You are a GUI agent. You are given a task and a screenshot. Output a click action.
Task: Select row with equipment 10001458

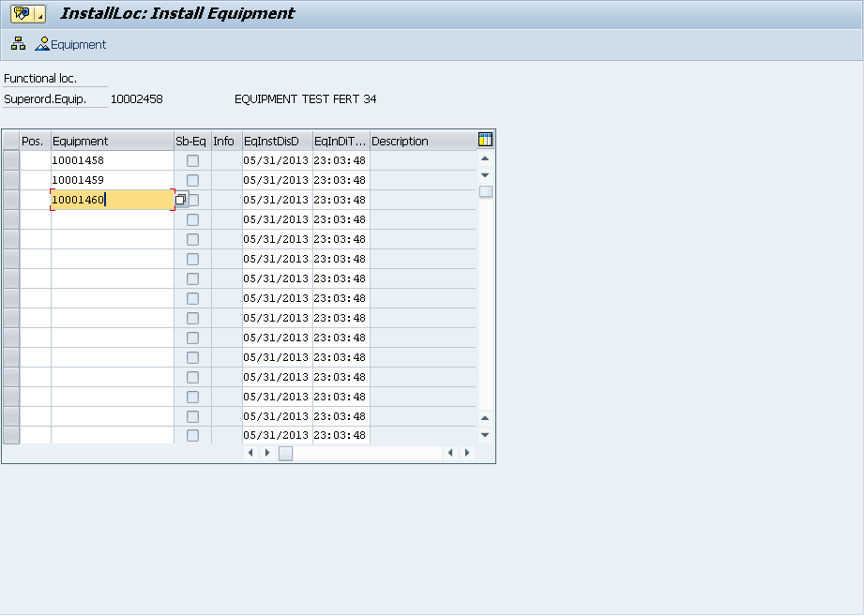11,160
